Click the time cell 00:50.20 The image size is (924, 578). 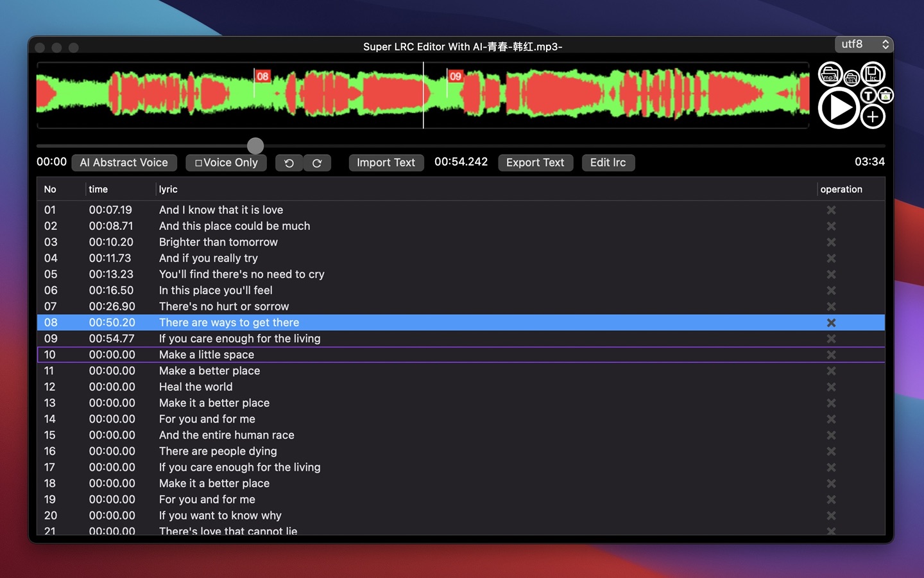[112, 322]
